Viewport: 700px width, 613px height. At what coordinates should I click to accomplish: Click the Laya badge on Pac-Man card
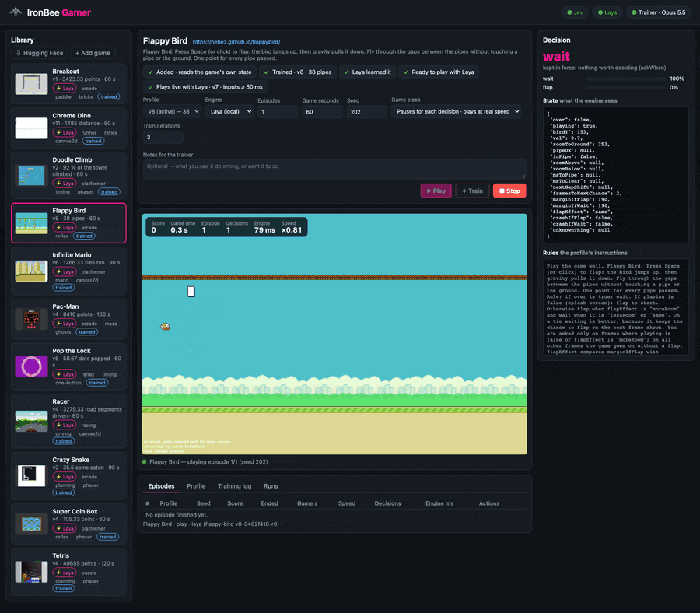pyautogui.click(x=65, y=324)
